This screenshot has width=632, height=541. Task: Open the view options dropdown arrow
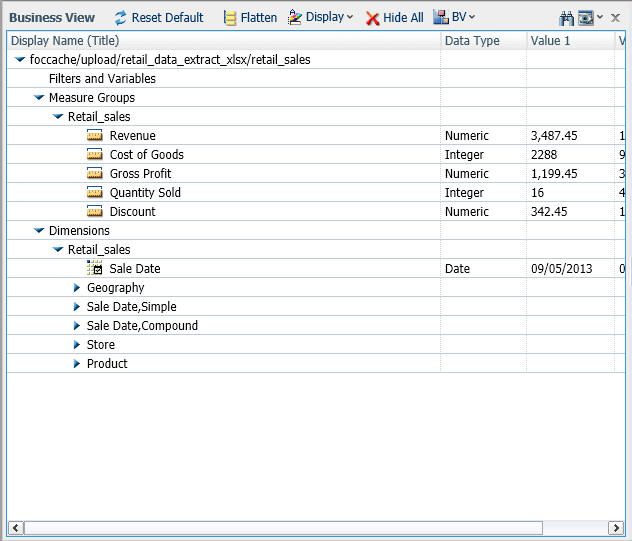coord(600,17)
